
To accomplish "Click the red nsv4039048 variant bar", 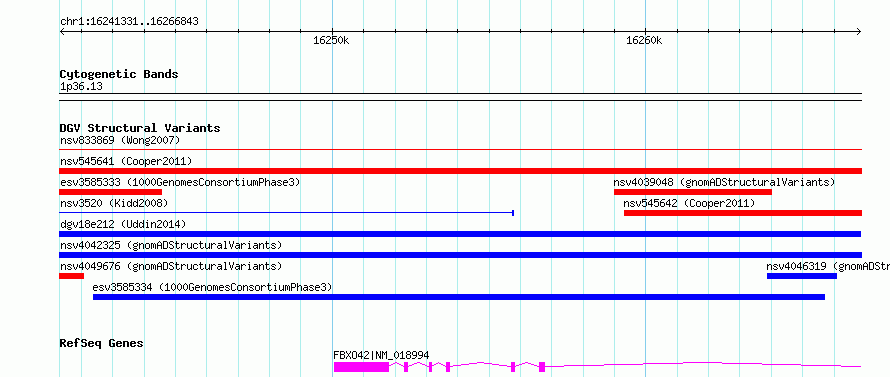I will click(x=692, y=192).
